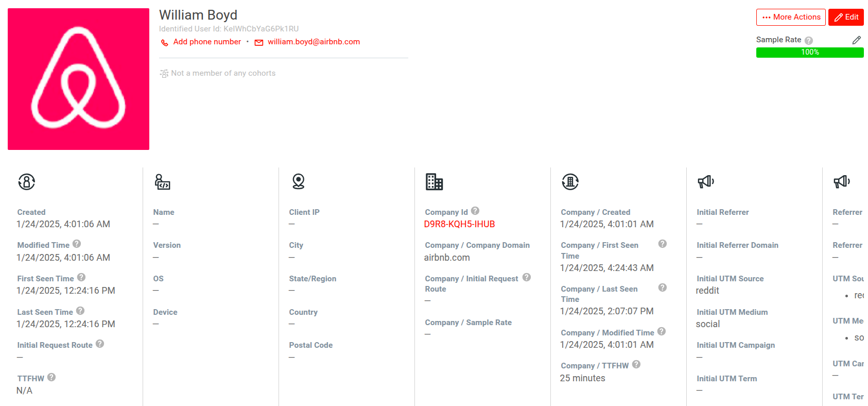Click Company Last Seen Time value 2:07:07 PM
The width and height of the screenshot is (868, 406).
pos(607,311)
